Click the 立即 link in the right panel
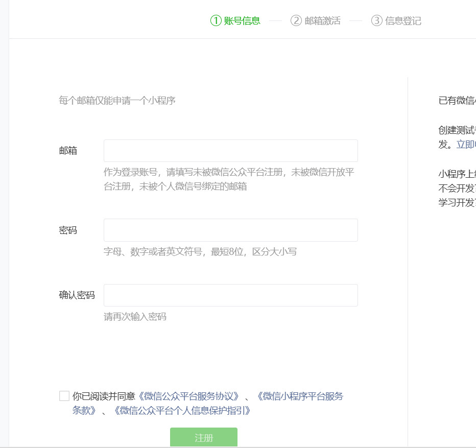 tap(466, 144)
